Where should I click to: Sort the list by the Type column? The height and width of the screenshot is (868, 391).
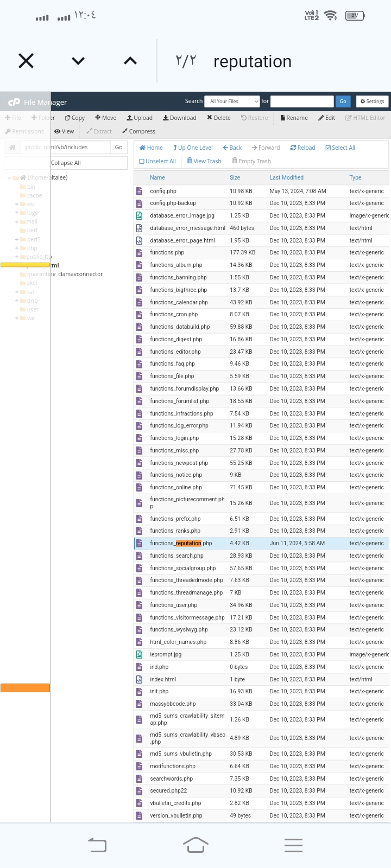(x=356, y=177)
